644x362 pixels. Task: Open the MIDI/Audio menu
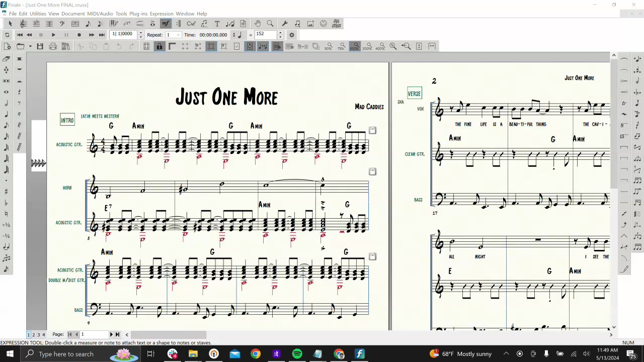coord(100,14)
